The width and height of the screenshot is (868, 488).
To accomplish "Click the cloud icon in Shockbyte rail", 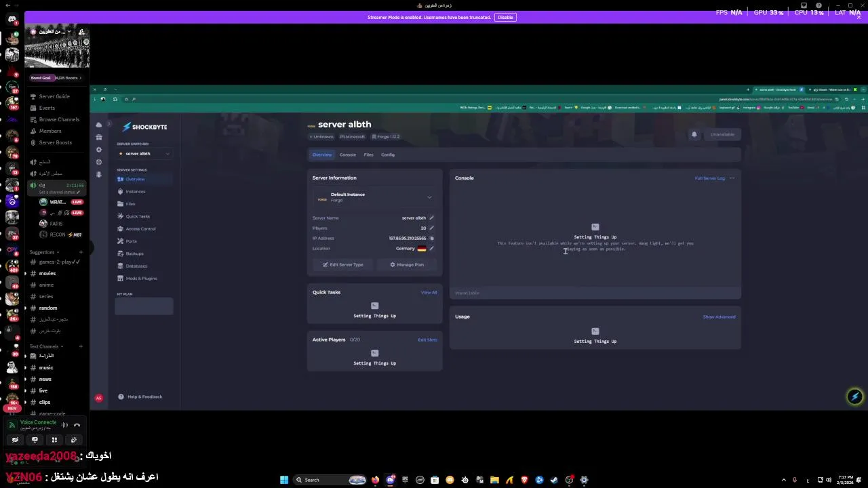I will coord(99,125).
